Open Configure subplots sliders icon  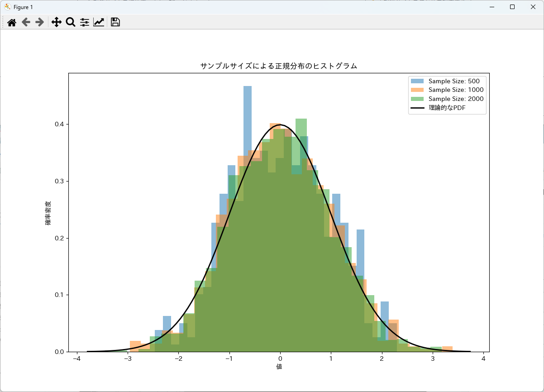[85, 22]
